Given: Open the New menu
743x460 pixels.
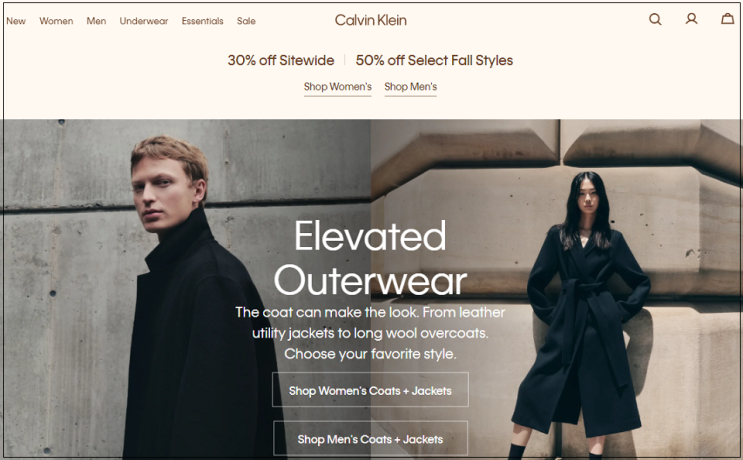Looking at the screenshot, I should click(x=16, y=21).
